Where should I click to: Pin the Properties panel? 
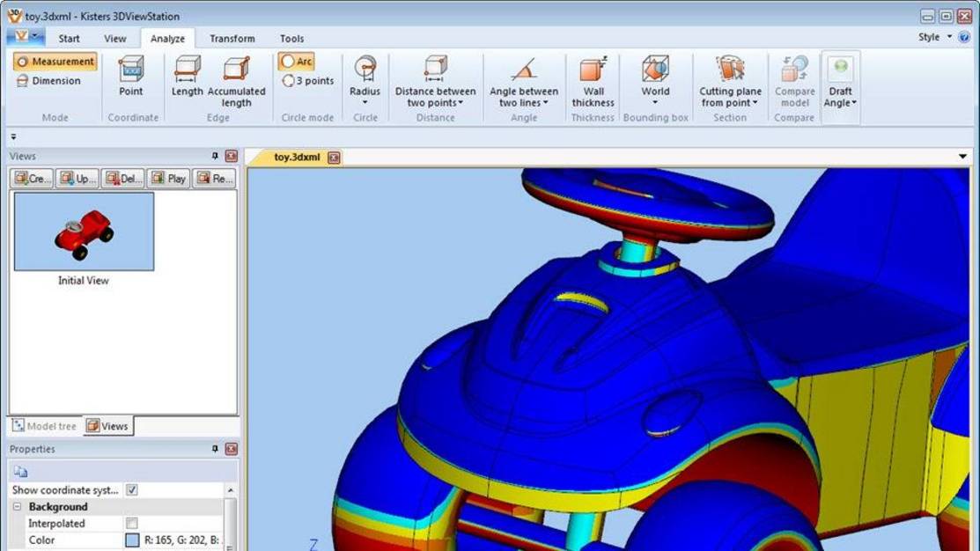[x=215, y=449]
